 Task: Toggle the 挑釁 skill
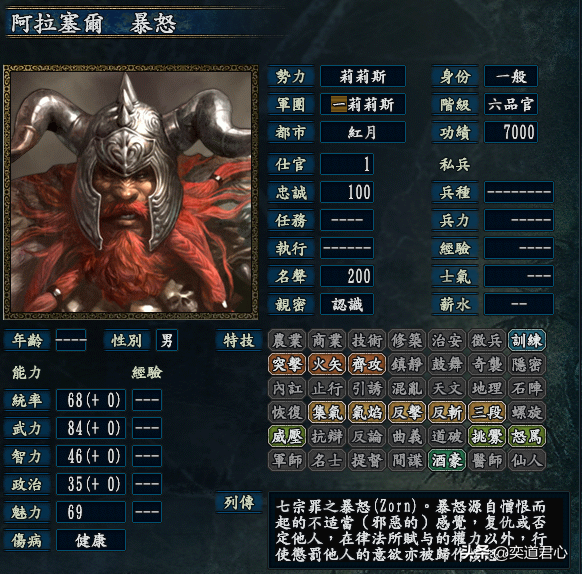pyautogui.click(x=487, y=437)
